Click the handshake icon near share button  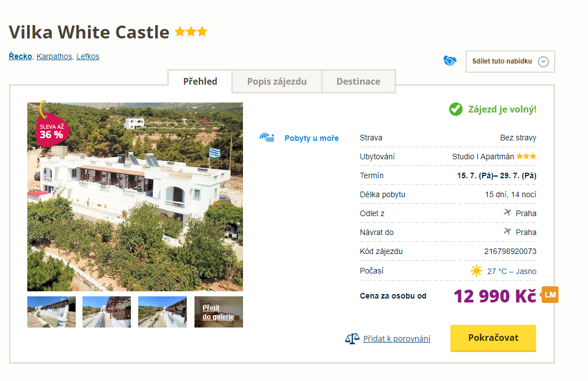click(x=450, y=61)
